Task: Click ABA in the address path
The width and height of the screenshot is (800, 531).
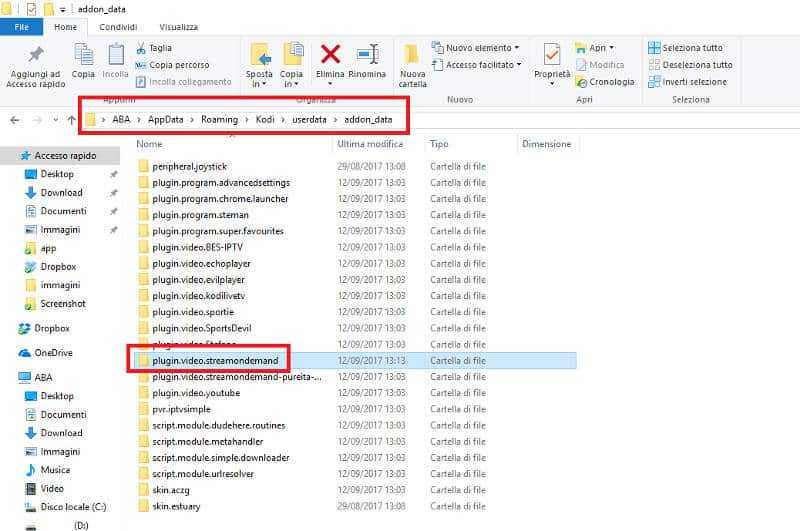Action: tap(121, 119)
